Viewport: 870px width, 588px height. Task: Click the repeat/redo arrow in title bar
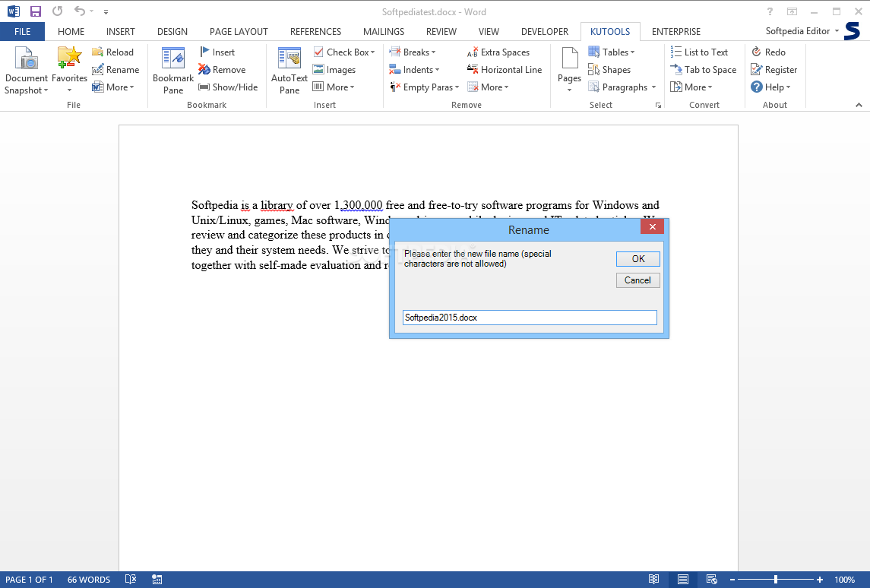(58, 11)
